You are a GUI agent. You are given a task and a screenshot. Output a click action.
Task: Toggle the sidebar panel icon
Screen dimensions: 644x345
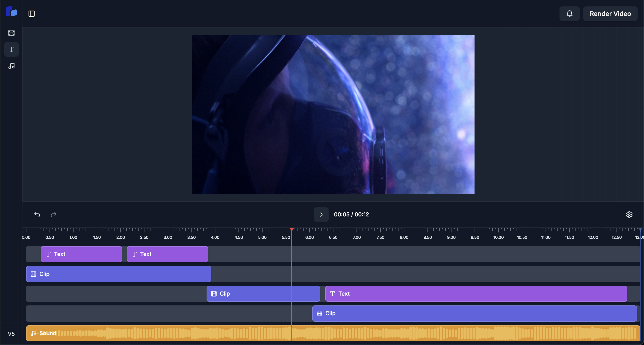click(x=32, y=14)
